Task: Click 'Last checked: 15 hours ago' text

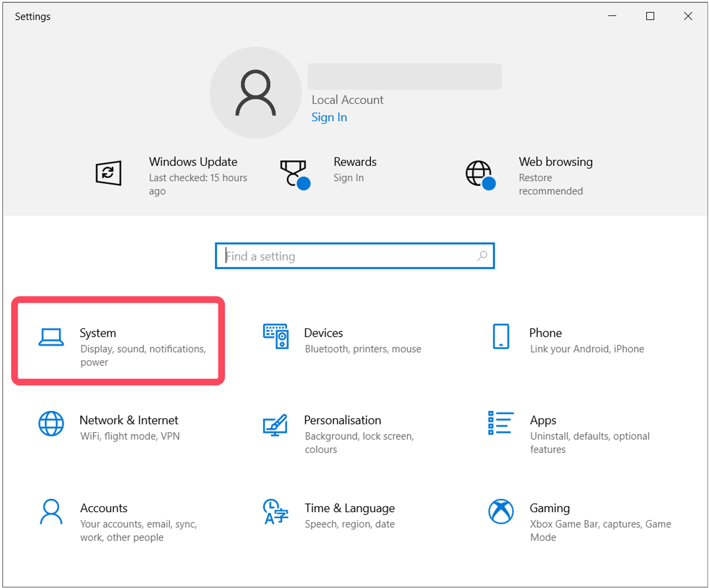Action: pyautogui.click(x=198, y=184)
